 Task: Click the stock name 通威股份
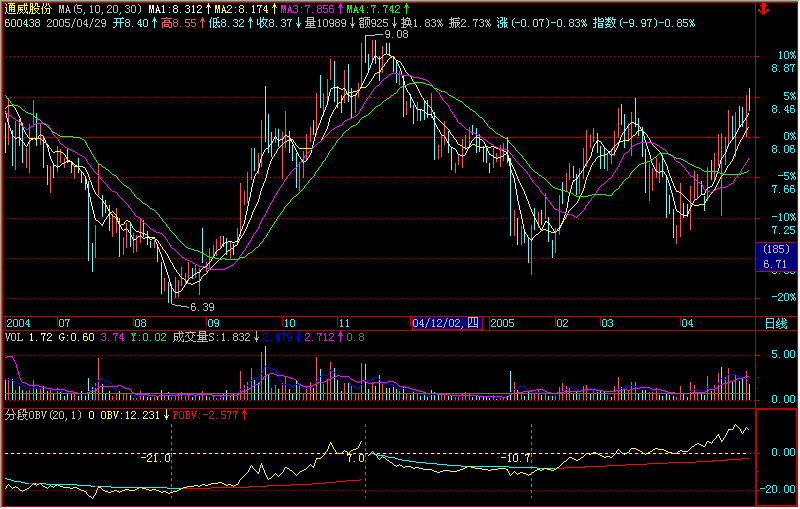pyautogui.click(x=28, y=9)
